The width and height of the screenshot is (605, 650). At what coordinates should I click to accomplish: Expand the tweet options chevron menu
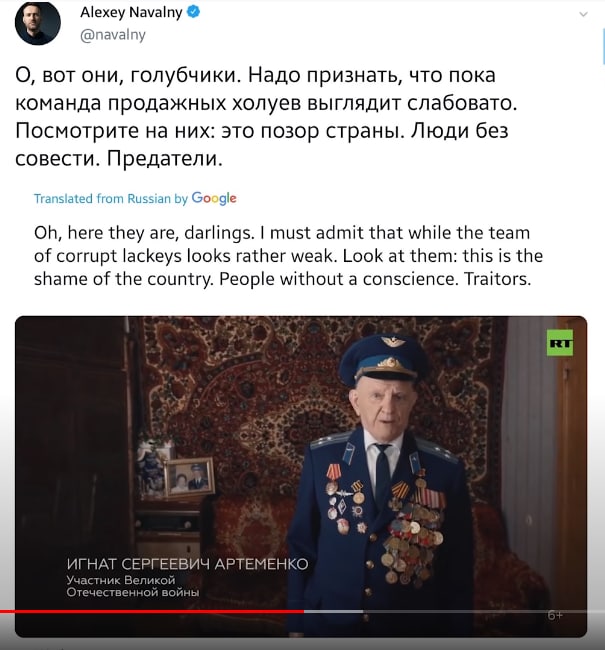click(583, 15)
